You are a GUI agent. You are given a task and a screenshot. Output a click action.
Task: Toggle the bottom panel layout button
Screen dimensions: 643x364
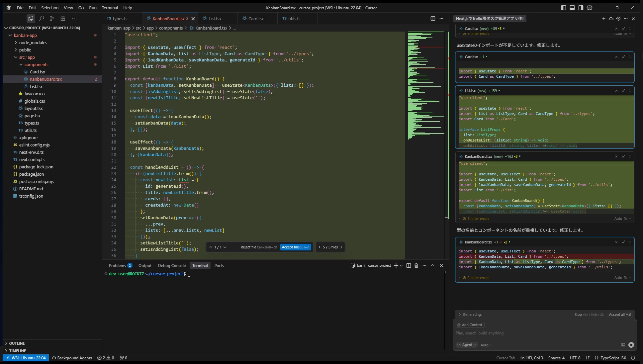coord(572,8)
